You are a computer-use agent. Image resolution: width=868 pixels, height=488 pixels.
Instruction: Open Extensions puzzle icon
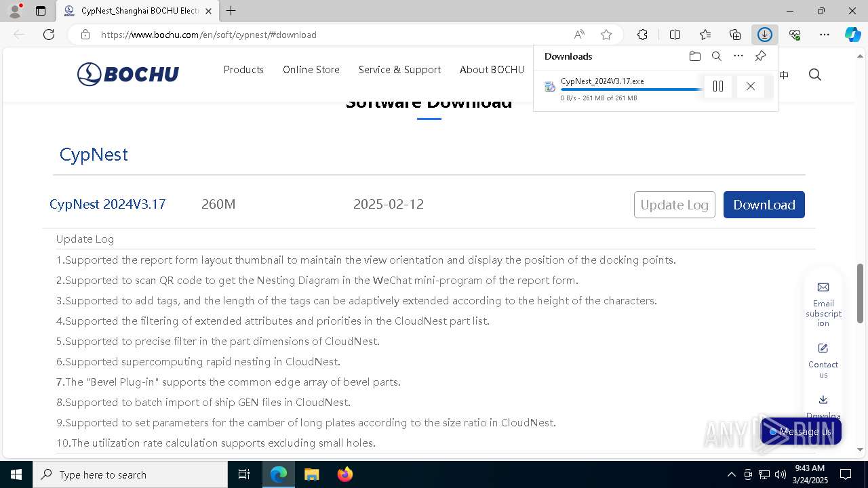point(642,35)
